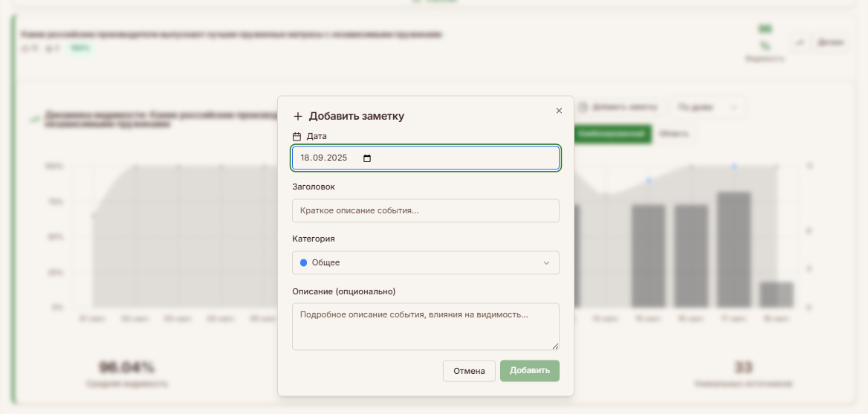Open the По дням period dropdown
This screenshot has height=414, width=868.
tap(707, 107)
